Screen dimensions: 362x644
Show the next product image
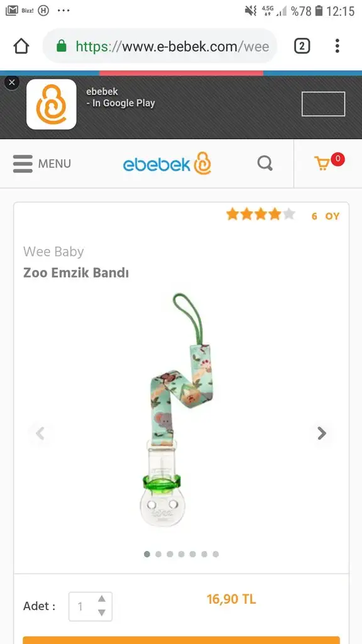pos(322,433)
